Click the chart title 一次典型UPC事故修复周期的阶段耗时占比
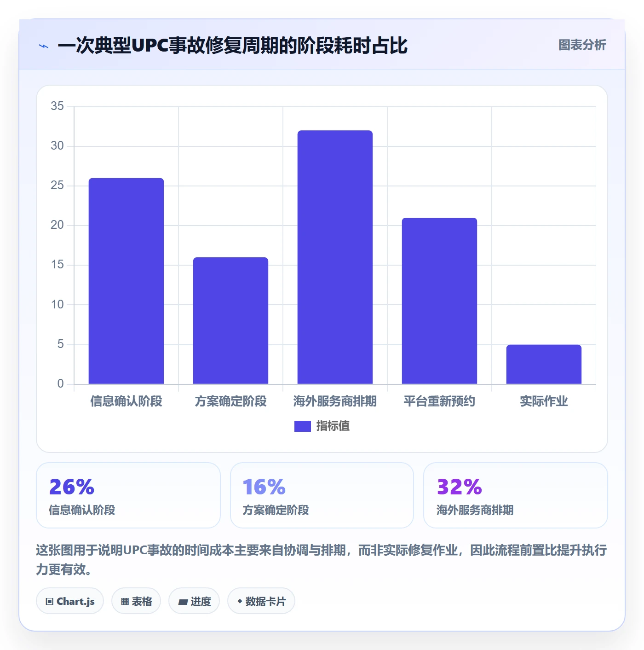Viewport: 644px width, 650px height. pos(232,46)
